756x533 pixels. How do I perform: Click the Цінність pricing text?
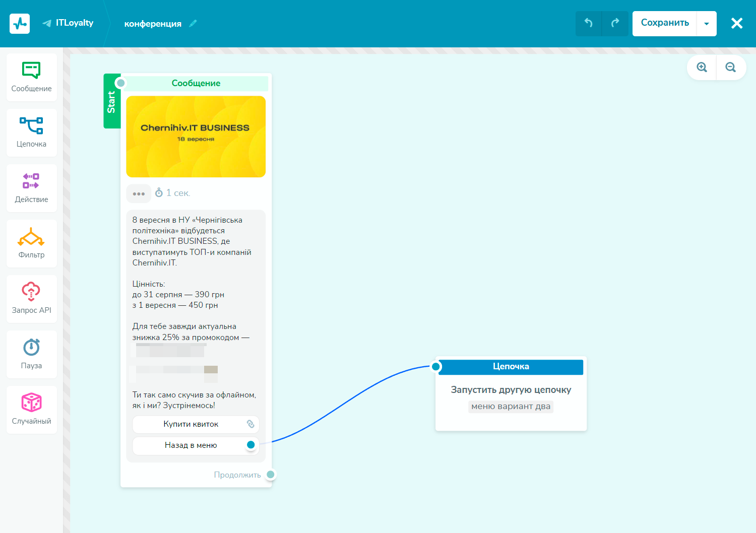(178, 295)
